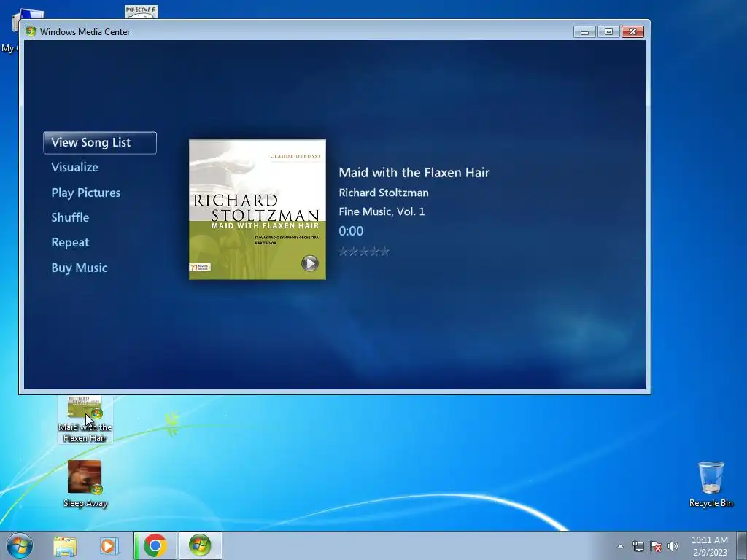Maximize the Windows Media Center window
Image resolution: width=747 pixels, height=560 pixels.
[x=608, y=32]
